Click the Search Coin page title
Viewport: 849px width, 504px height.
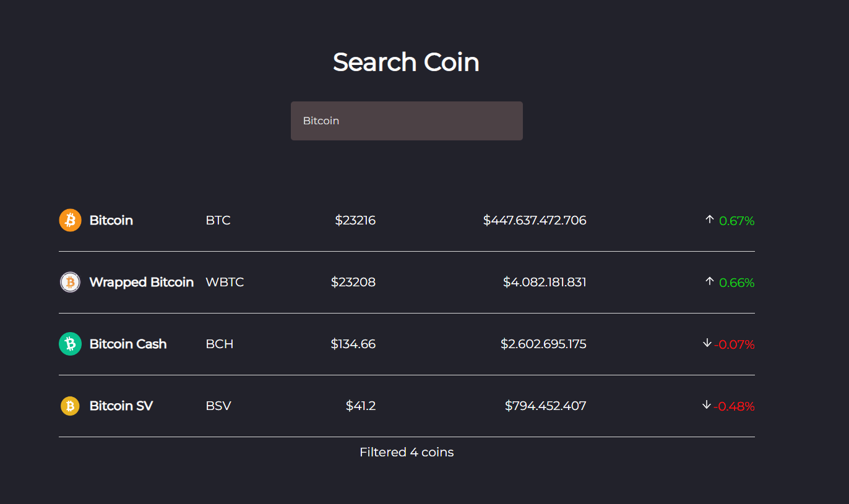(x=407, y=61)
